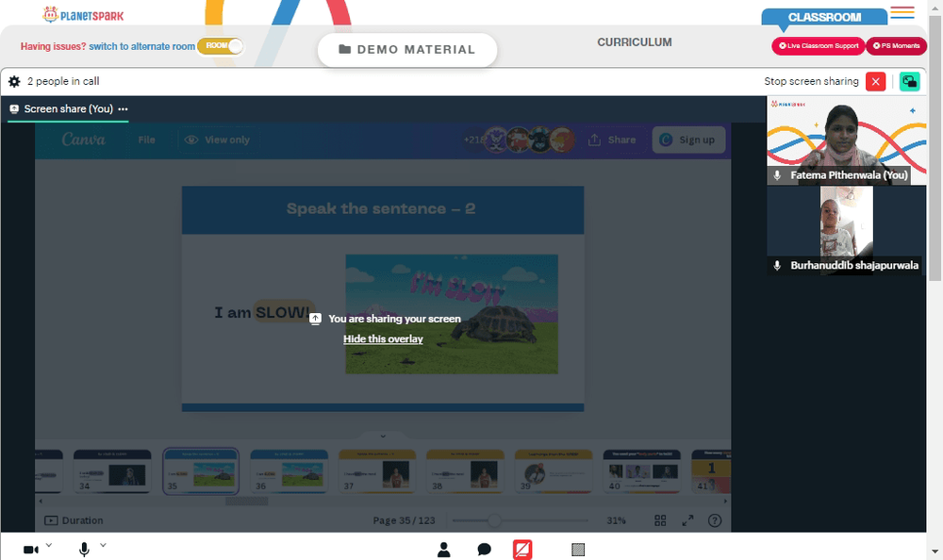The image size is (943, 560).
Task: Click switch to alternate room link
Action: [142, 46]
